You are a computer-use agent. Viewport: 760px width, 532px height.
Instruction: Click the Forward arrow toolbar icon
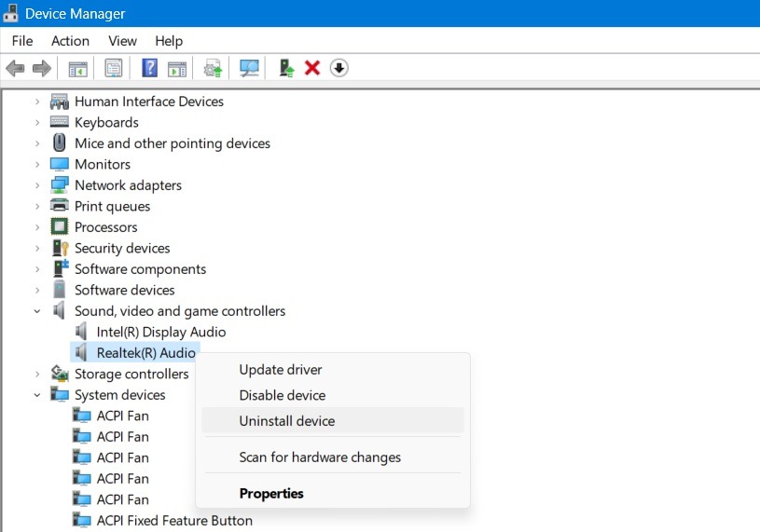coord(42,68)
